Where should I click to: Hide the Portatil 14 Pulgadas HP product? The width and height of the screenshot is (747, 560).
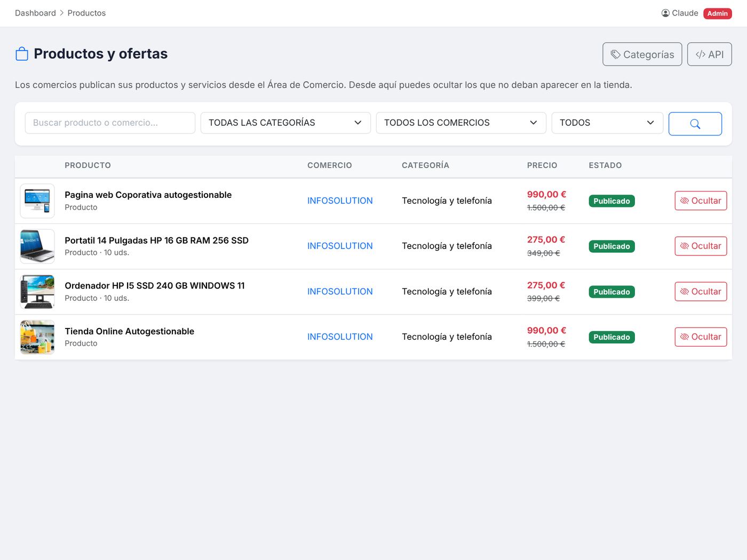701,246
